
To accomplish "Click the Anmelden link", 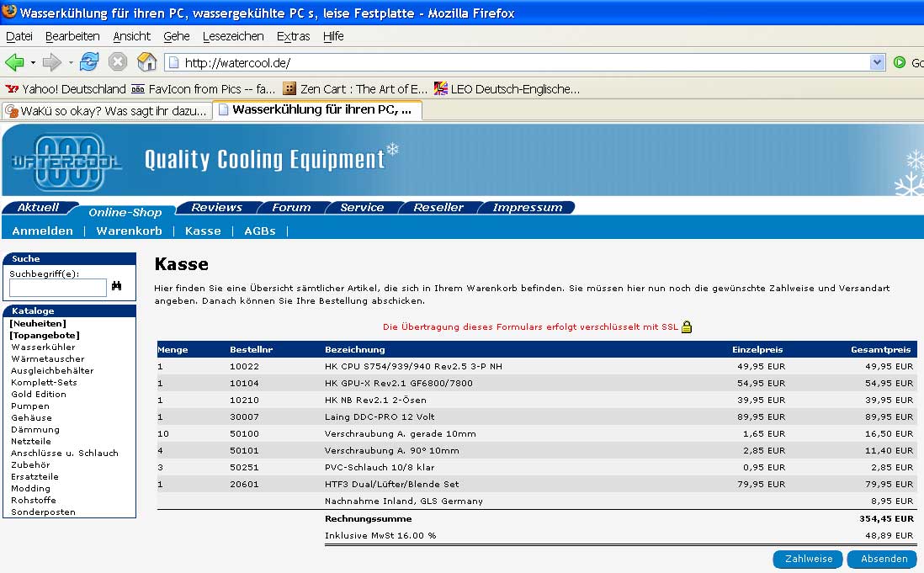I will click(42, 231).
